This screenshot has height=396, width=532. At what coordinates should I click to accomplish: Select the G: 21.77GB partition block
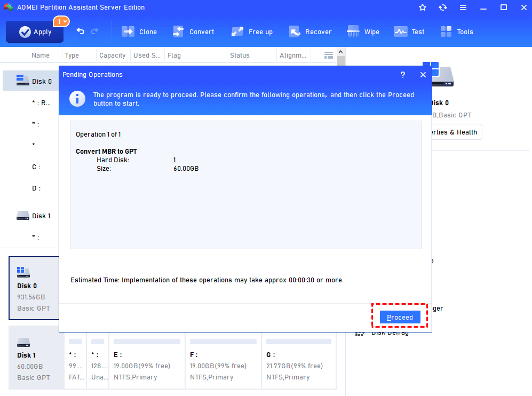pyautogui.click(x=299, y=361)
